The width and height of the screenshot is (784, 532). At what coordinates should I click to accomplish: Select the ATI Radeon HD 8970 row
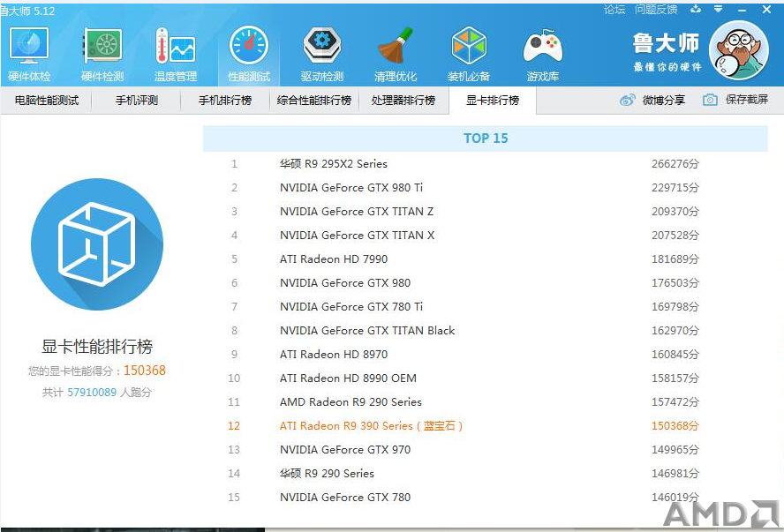click(x=486, y=355)
